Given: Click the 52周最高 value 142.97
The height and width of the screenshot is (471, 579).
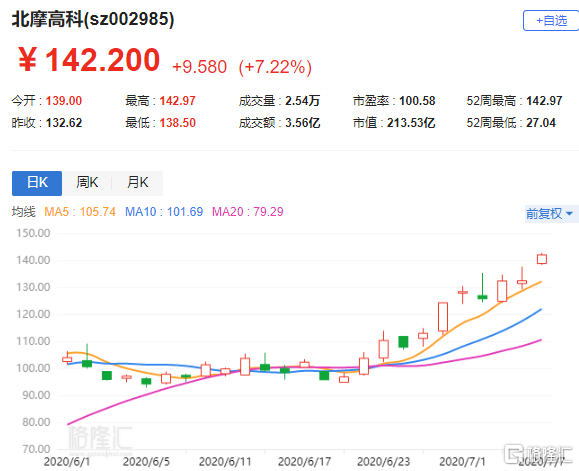Looking at the screenshot, I should coord(544,101).
